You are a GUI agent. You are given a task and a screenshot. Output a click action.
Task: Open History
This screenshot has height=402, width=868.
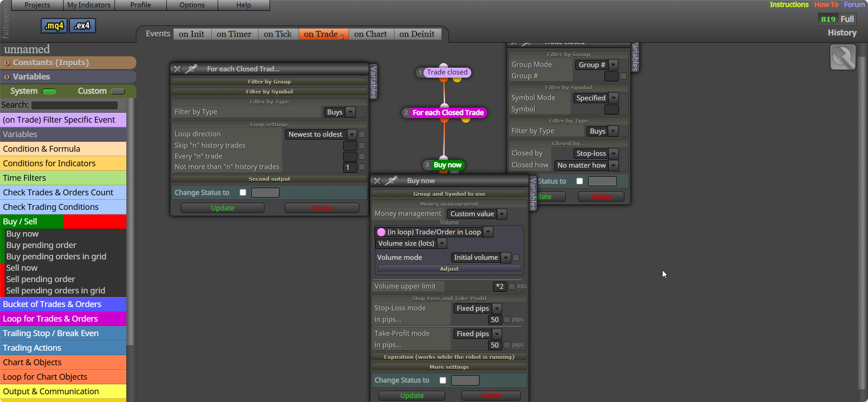(x=842, y=33)
